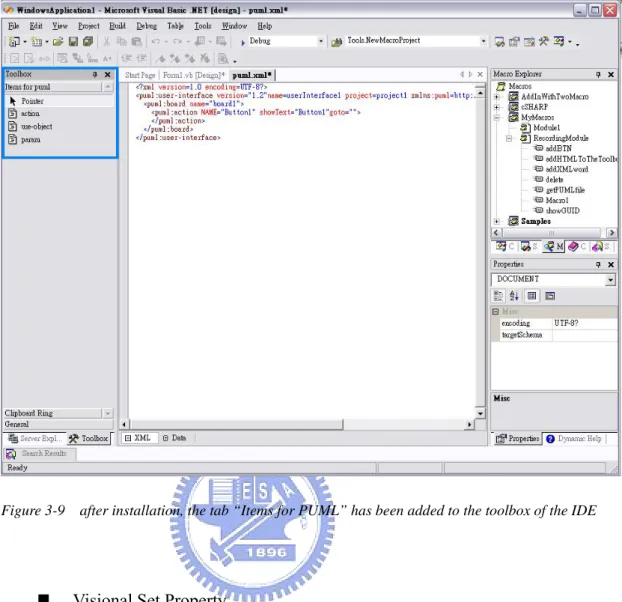Click the Open File toolbar icon
622x602 pixels.
[58, 41]
